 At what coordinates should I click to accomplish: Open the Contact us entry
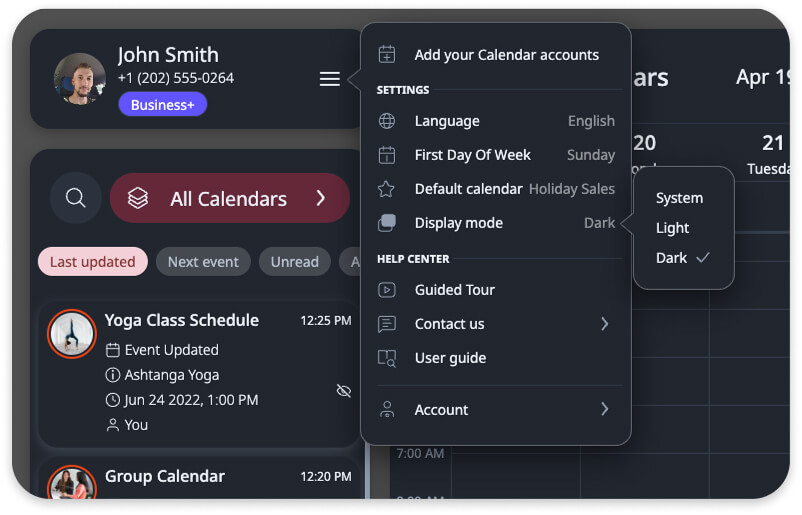(x=496, y=324)
